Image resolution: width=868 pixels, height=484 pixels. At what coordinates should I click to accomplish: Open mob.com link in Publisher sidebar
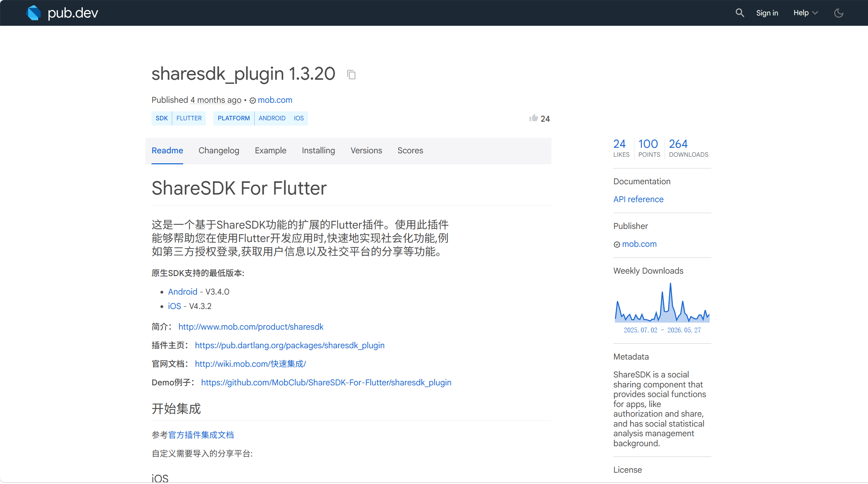639,244
